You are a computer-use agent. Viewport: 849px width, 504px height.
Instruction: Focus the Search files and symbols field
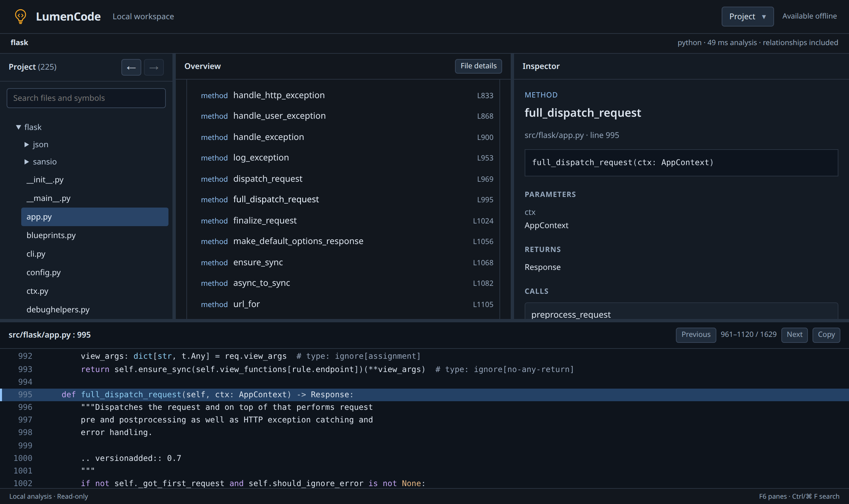point(86,98)
